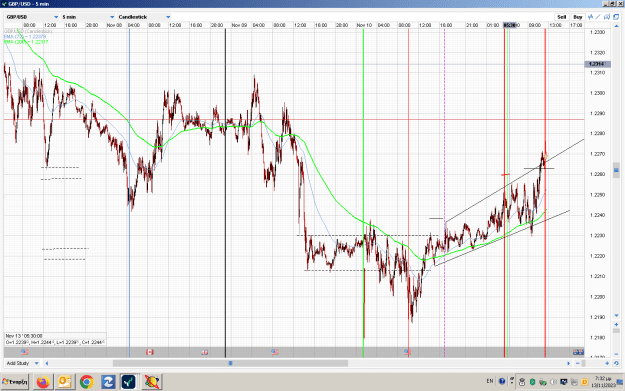Screen dimensions: 625x391
Task: Open Google Chrome from the taskbar
Action: pyautogui.click(x=86, y=382)
